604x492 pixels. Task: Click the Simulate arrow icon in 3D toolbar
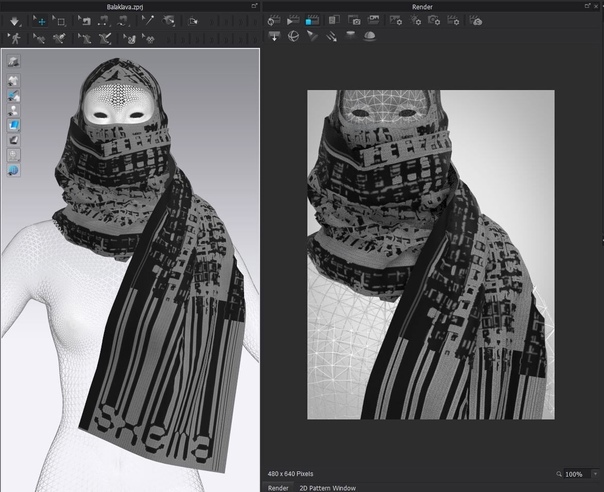14,20
